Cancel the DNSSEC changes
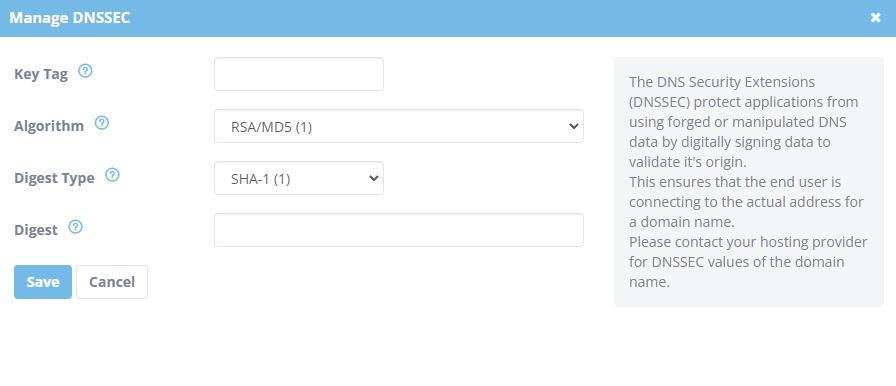This screenshot has height=386, width=896. (112, 282)
